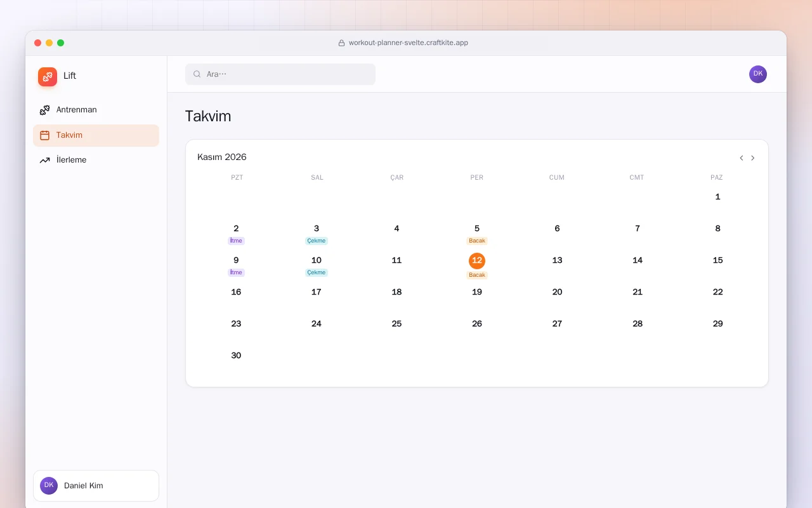Click the Antrenman dumbbell icon in sidebar
Screen dimensions: 812x508
[x=44, y=110]
